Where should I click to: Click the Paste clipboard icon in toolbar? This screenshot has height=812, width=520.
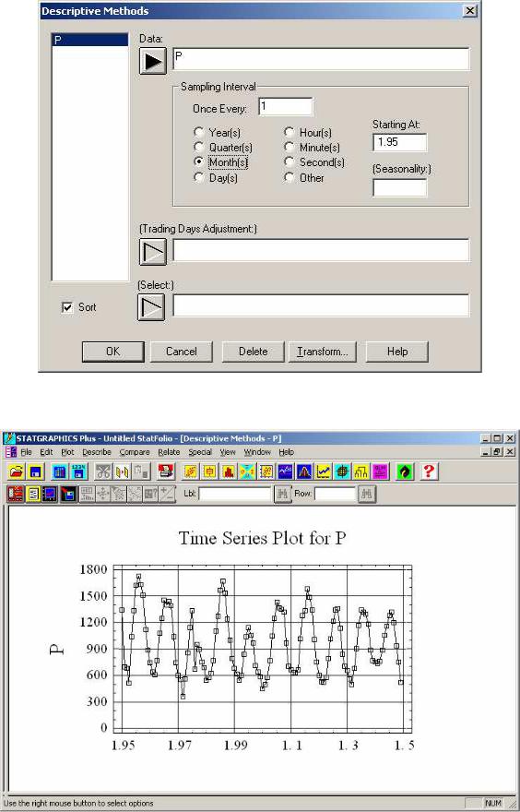coord(141,472)
